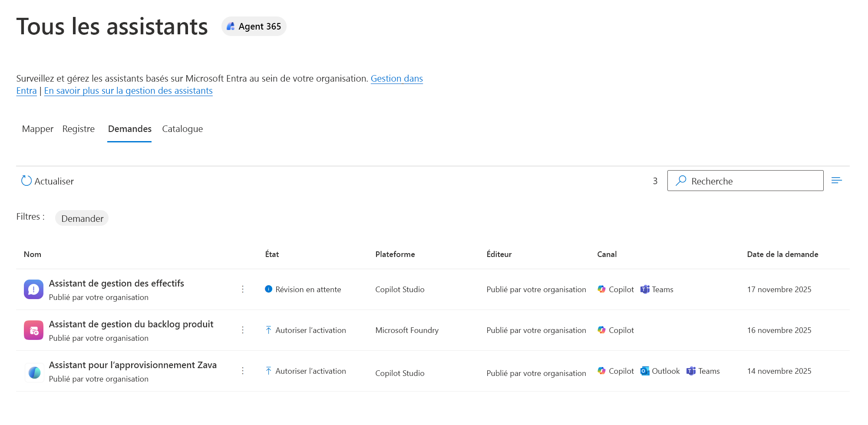Open the Gestion dans Entra link
Image resolution: width=868 pixels, height=425 pixels.
tap(397, 79)
